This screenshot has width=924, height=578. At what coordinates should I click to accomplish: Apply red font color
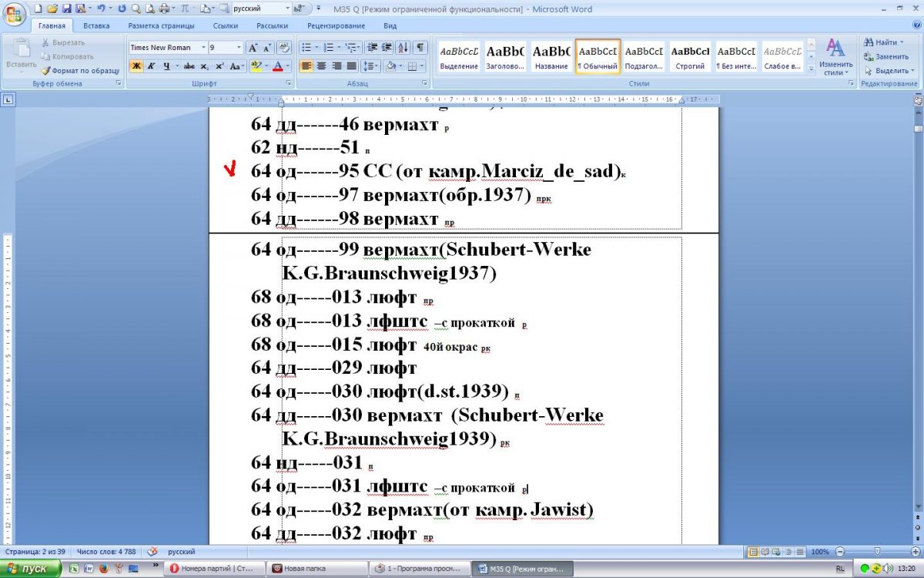click(278, 66)
